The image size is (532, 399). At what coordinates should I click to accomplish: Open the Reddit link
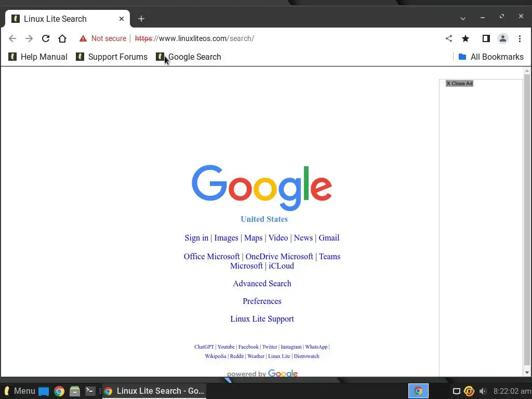(237, 356)
